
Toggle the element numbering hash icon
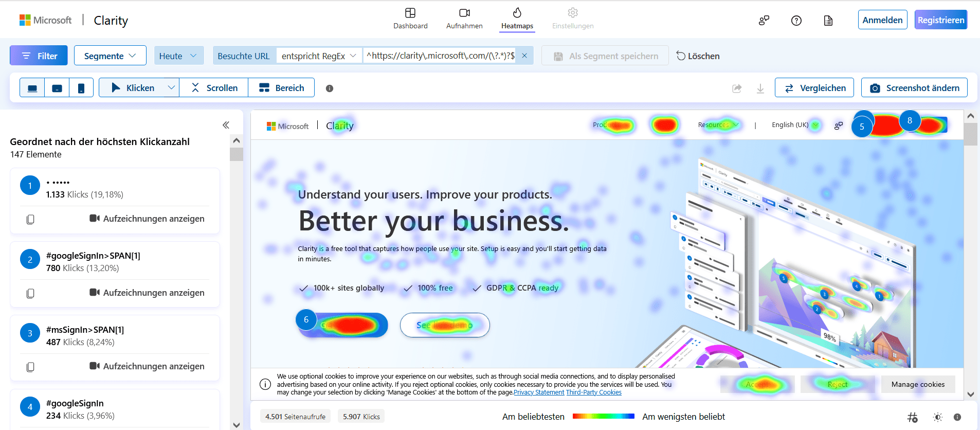pyautogui.click(x=912, y=417)
